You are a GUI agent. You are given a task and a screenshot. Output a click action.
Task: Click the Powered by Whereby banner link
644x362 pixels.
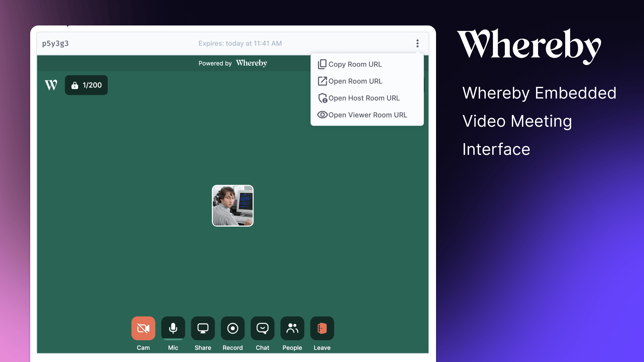coord(233,63)
